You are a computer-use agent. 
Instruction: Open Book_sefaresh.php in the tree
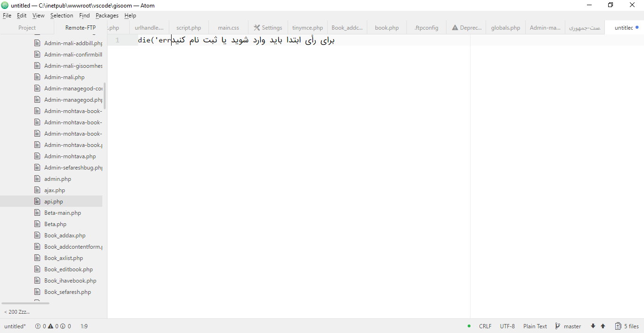point(67,292)
